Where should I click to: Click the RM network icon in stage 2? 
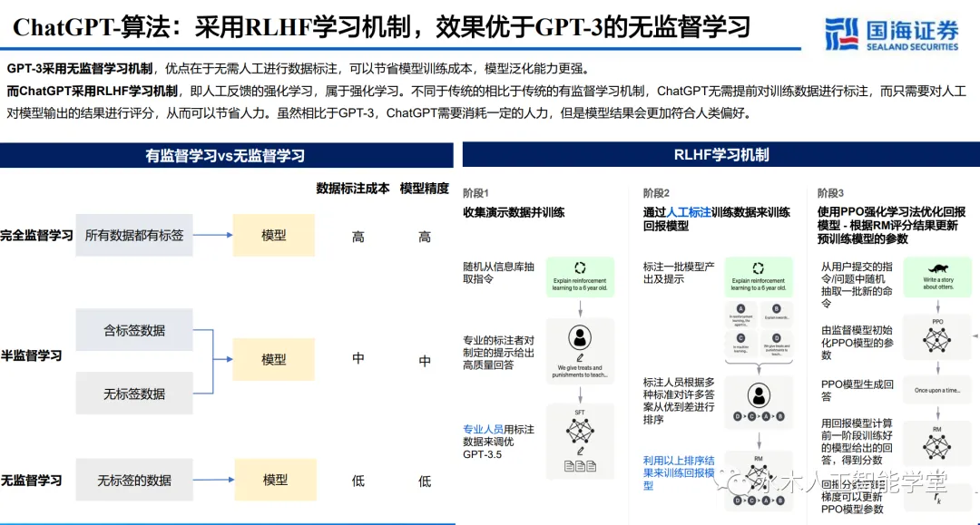pos(759,478)
